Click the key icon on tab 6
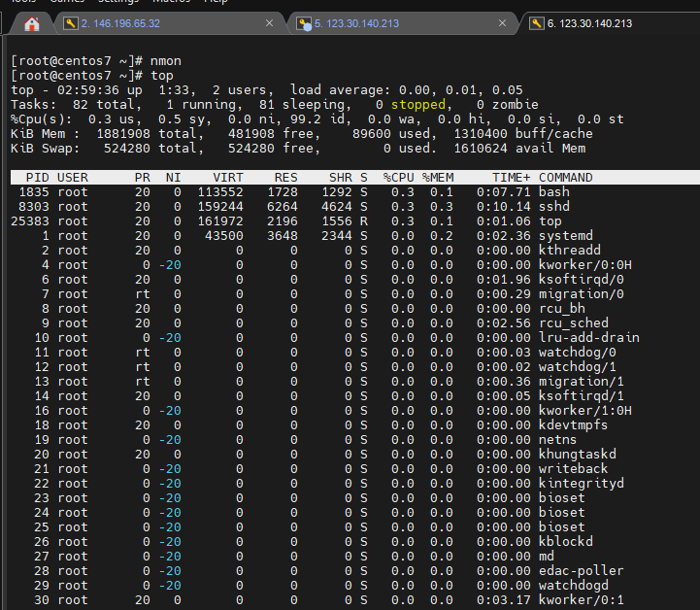The width and height of the screenshot is (700, 610). coord(535,23)
